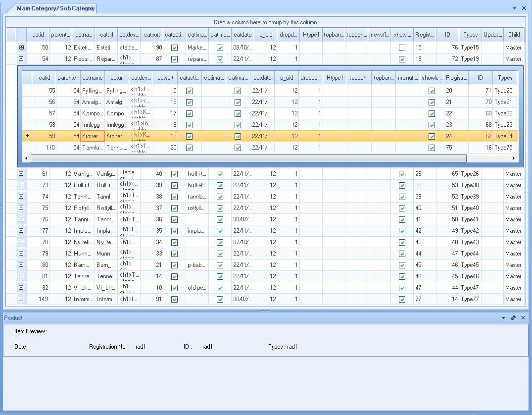Toggle the catacti checkbox in the catid 55 row
This screenshot has width=532, height=415.
tap(190, 91)
